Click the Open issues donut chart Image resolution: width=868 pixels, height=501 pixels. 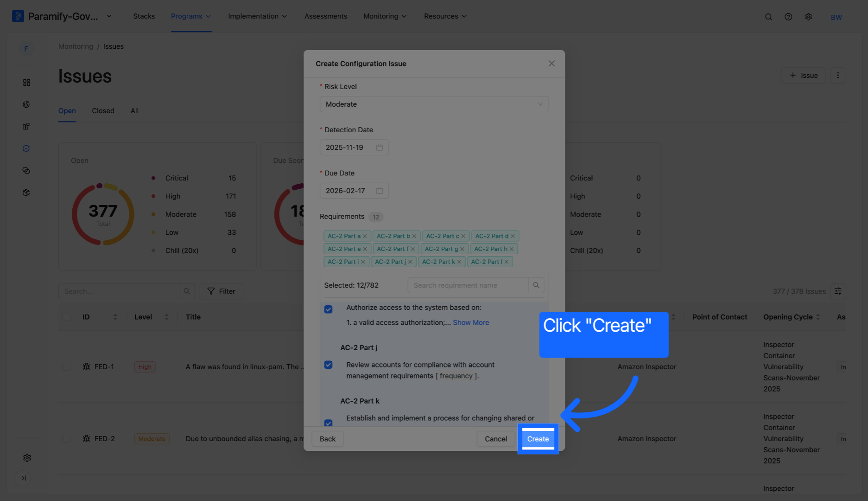pos(103,214)
